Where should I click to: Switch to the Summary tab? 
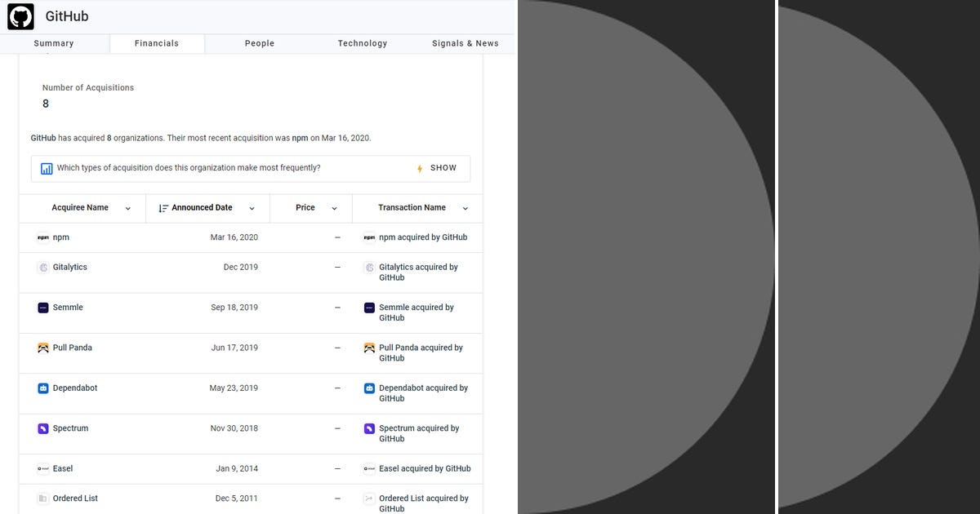(54, 43)
